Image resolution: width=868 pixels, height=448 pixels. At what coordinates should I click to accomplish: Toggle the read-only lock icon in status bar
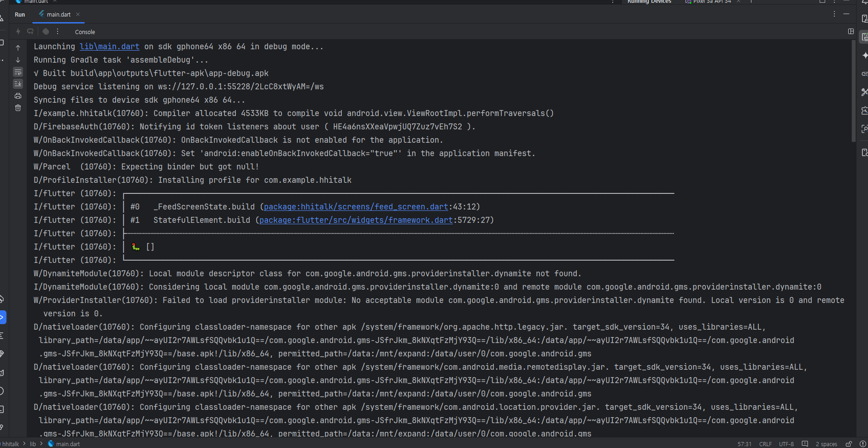click(849, 444)
